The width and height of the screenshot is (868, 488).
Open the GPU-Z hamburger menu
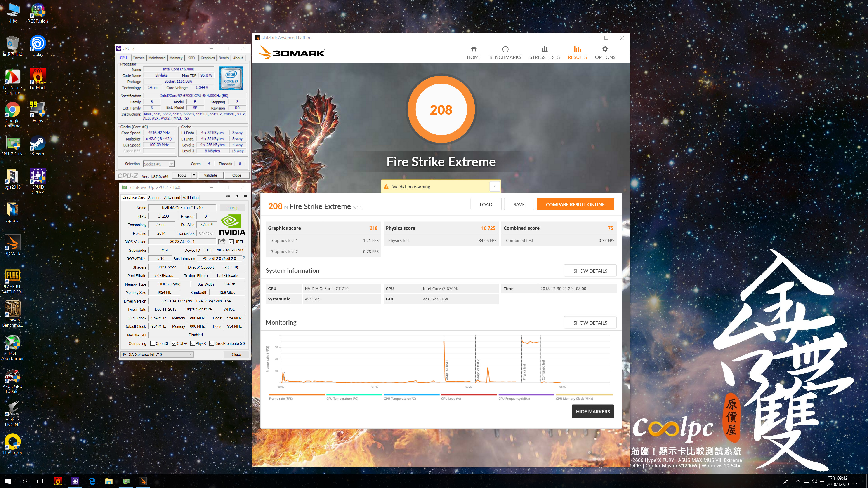click(x=245, y=196)
